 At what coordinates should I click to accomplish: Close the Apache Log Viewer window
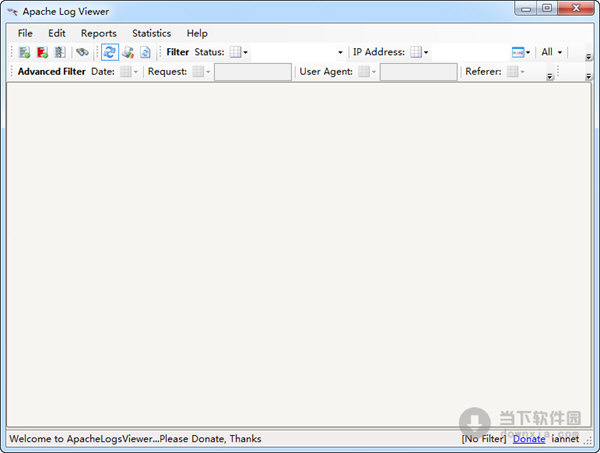[576, 8]
